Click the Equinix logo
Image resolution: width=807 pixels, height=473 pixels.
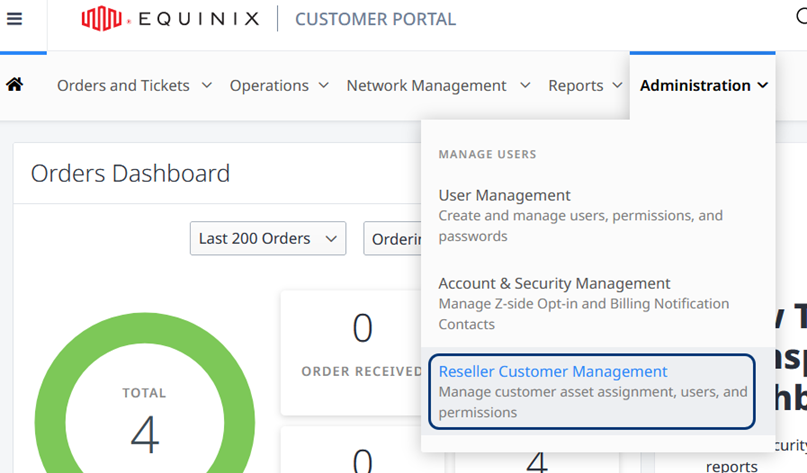(x=170, y=19)
